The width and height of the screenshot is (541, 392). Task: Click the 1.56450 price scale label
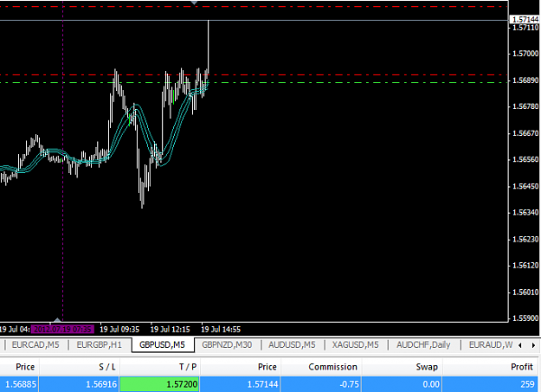pos(525,186)
